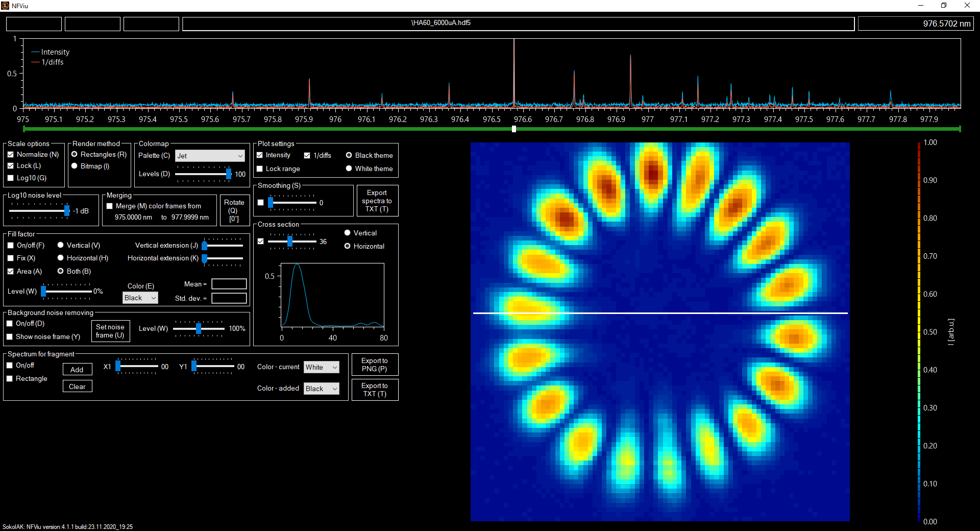Expand the Color (E) Black dropdown
The width and height of the screenshot is (980, 531).
pos(140,298)
